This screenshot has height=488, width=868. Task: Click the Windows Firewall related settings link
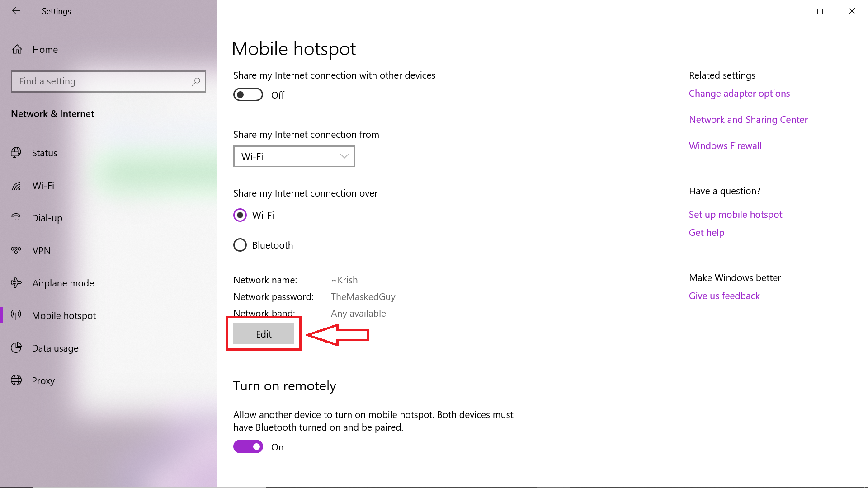725,145
